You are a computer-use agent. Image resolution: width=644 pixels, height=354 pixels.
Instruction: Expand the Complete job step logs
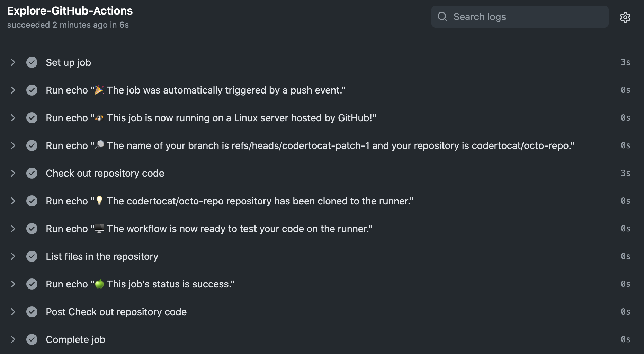(13, 339)
